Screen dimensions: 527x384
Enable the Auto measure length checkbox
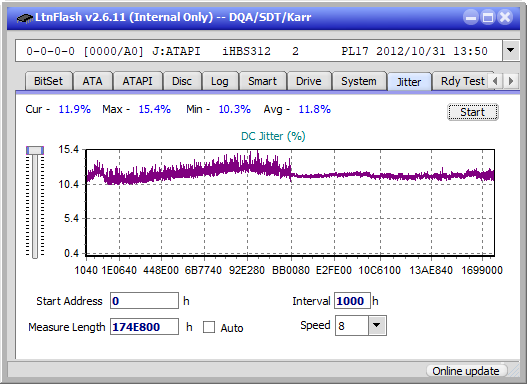[x=209, y=327]
